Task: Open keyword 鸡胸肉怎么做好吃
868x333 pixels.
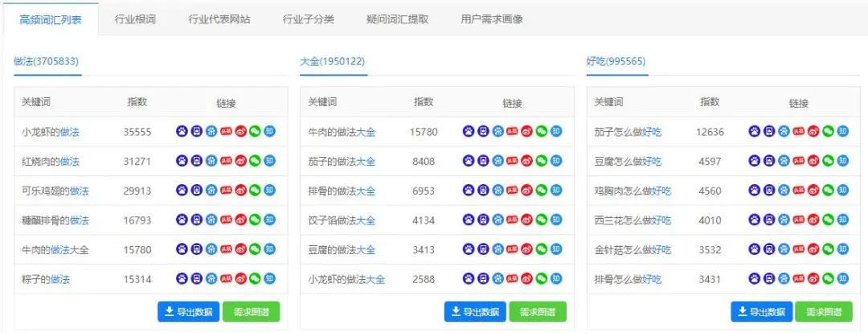Action: (x=633, y=191)
